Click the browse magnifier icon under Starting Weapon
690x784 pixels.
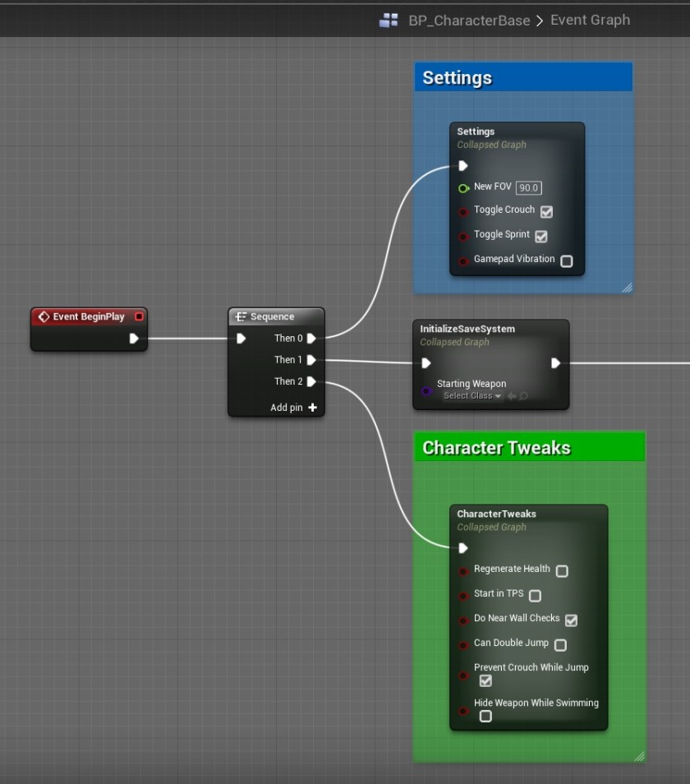(x=523, y=396)
